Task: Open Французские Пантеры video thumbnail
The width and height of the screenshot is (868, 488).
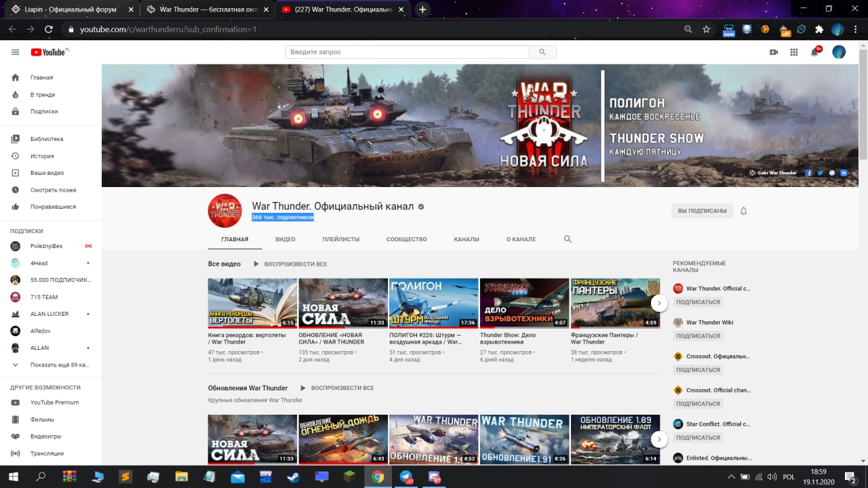Action: [x=615, y=303]
